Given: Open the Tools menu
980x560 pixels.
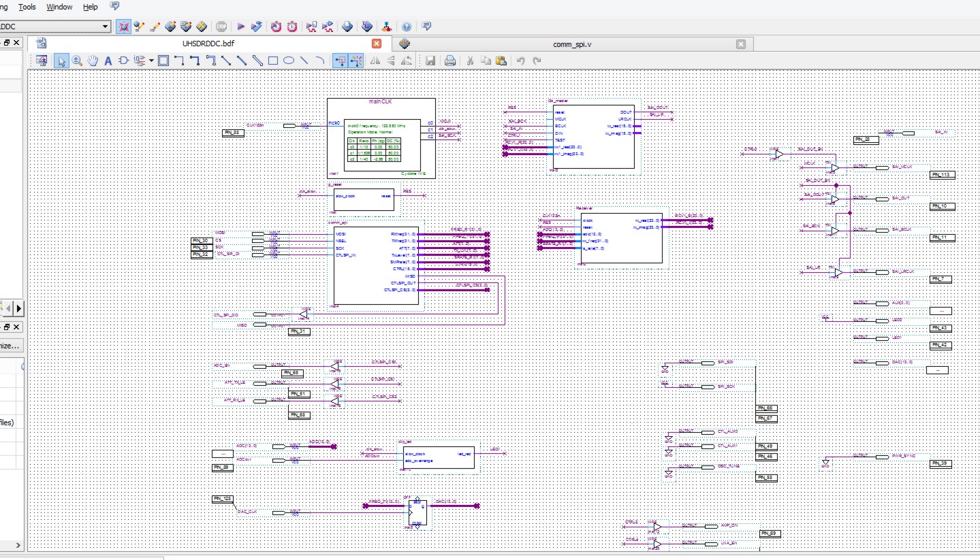Looking at the screenshot, I should tap(27, 7).
